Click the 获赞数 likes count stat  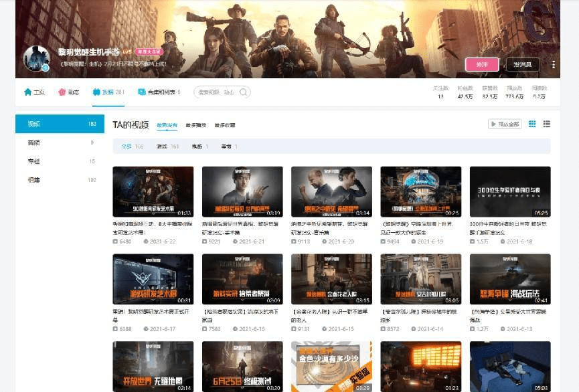[490, 92]
